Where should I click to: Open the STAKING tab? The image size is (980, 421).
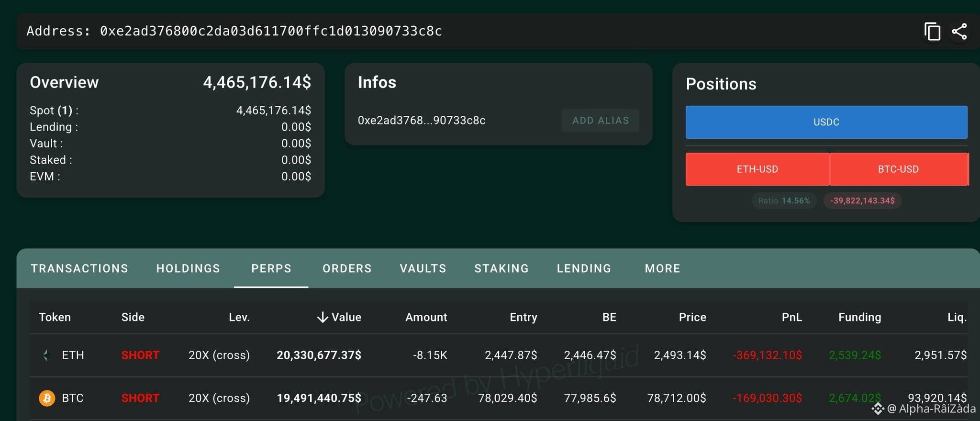(x=501, y=268)
